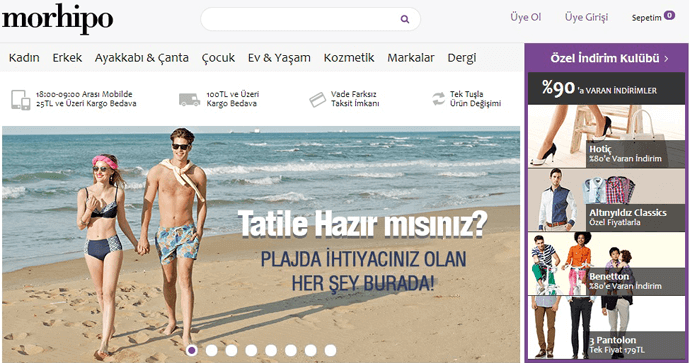Open the Dergi menu
The image size is (689, 363).
point(462,58)
